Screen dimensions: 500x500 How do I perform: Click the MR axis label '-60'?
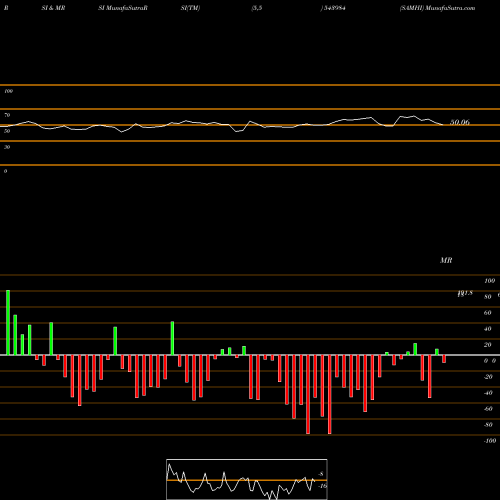tap(488, 409)
